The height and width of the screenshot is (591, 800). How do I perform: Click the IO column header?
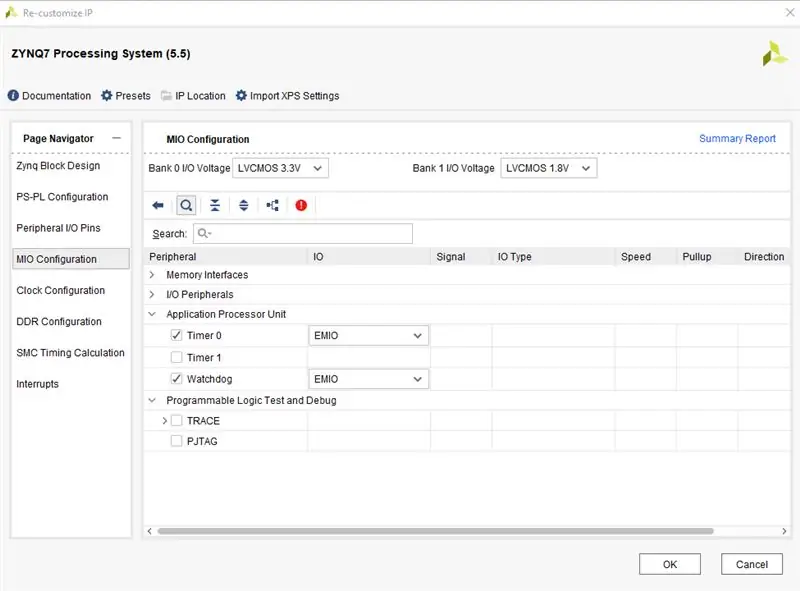[369, 256]
